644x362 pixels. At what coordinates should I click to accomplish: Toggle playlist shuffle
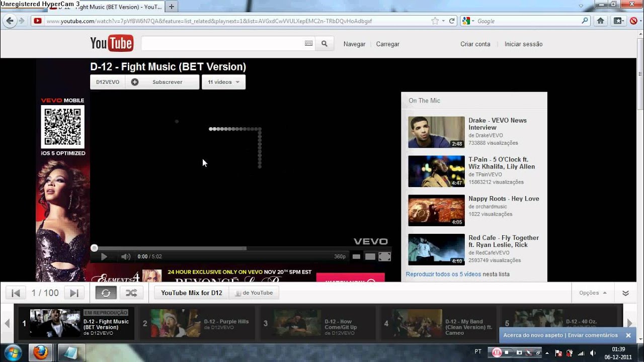pos(131,293)
